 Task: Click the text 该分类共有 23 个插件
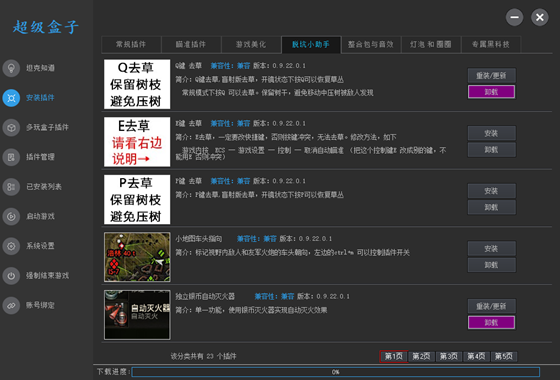click(x=203, y=356)
